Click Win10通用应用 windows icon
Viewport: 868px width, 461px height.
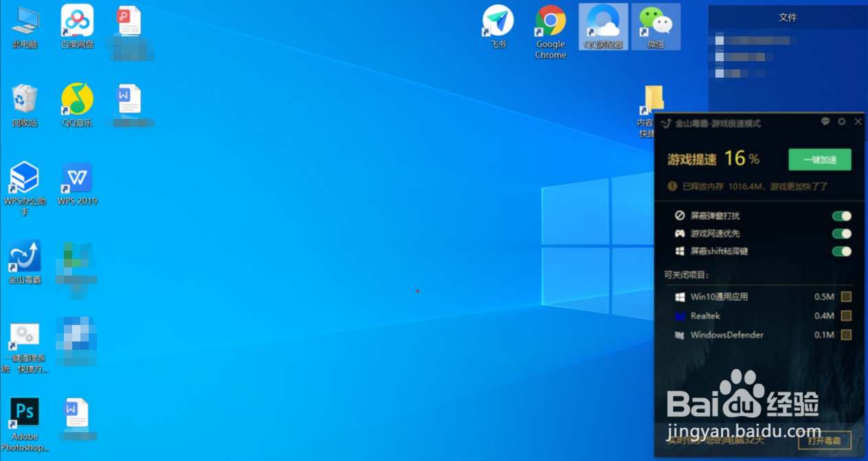680,297
